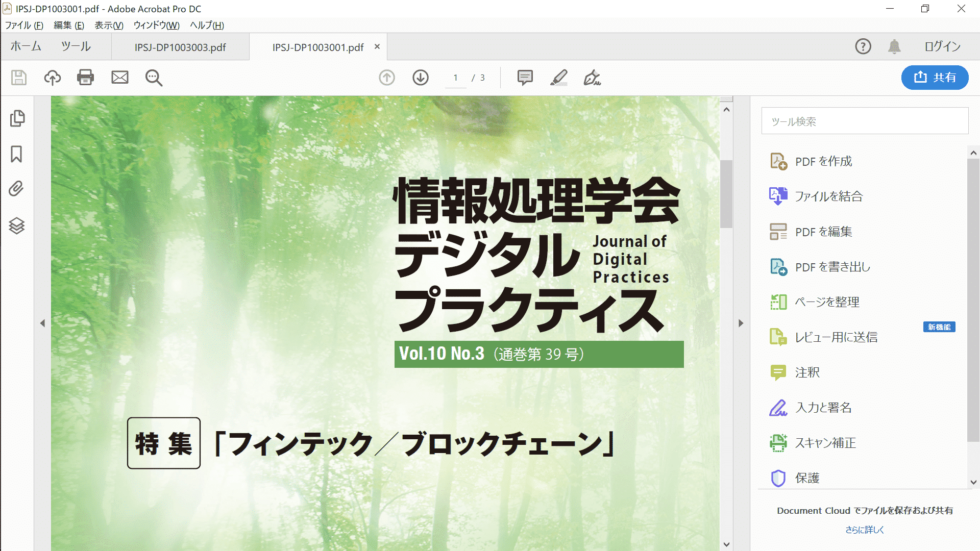Switch to the IPSJ-DP1003003.pdf tab
The height and width of the screenshot is (551, 980).
pyautogui.click(x=180, y=47)
